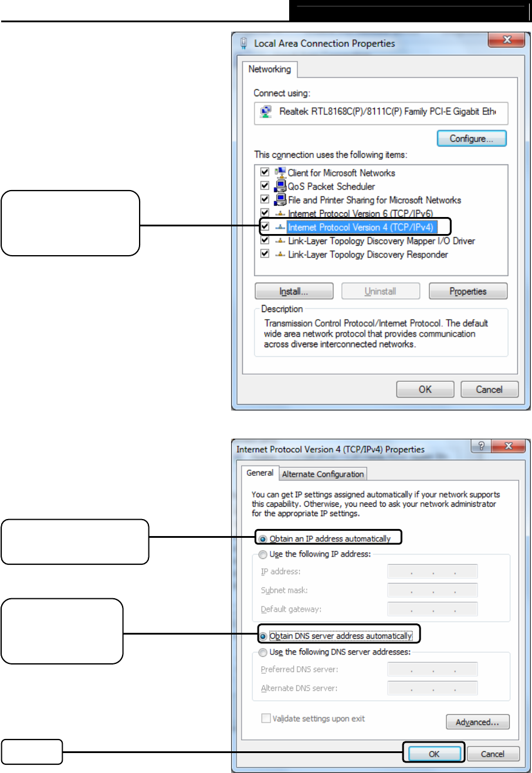The width and height of the screenshot is (532, 773).
Task: Click the Link-Layer Topology Discovery Responder icon
Action: 280,255
